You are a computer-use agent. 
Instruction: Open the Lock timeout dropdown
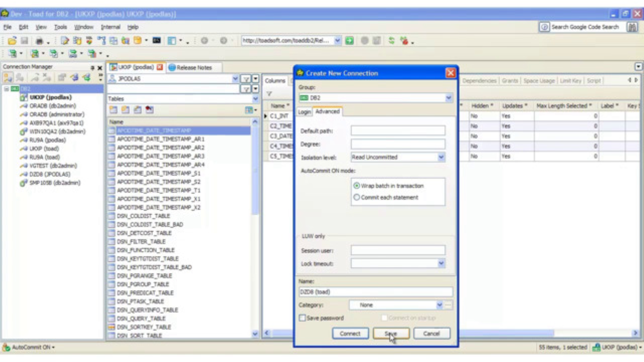pyautogui.click(x=441, y=263)
